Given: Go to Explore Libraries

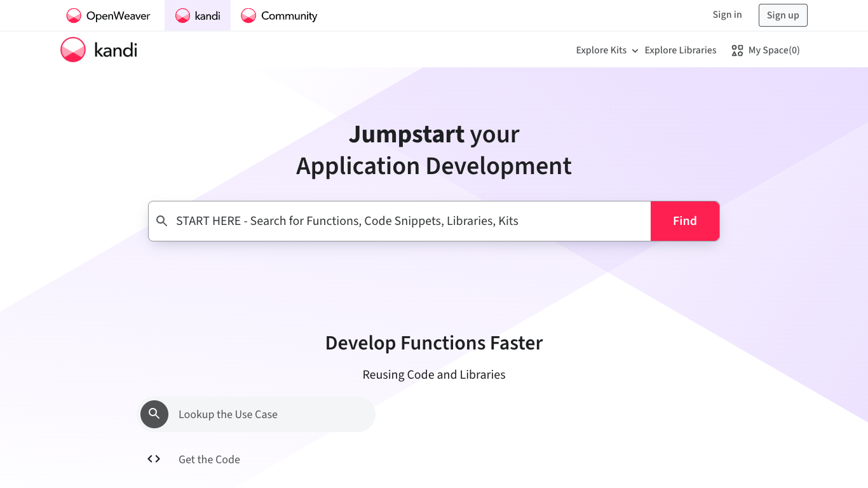Looking at the screenshot, I should point(681,50).
